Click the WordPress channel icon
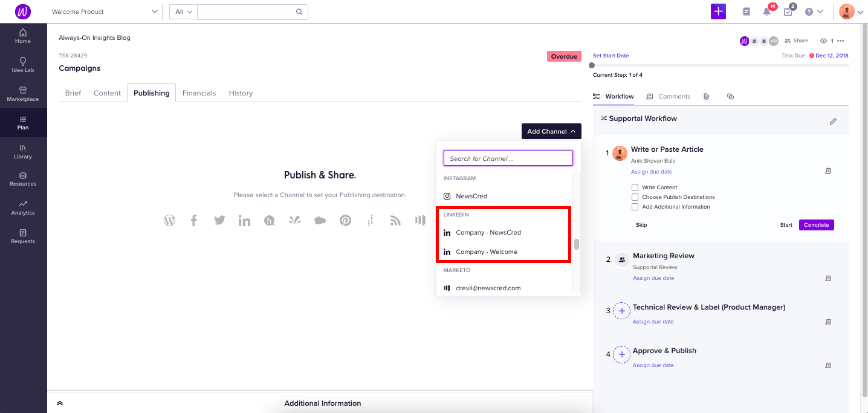The image size is (868, 413). (x=169, y=221)
